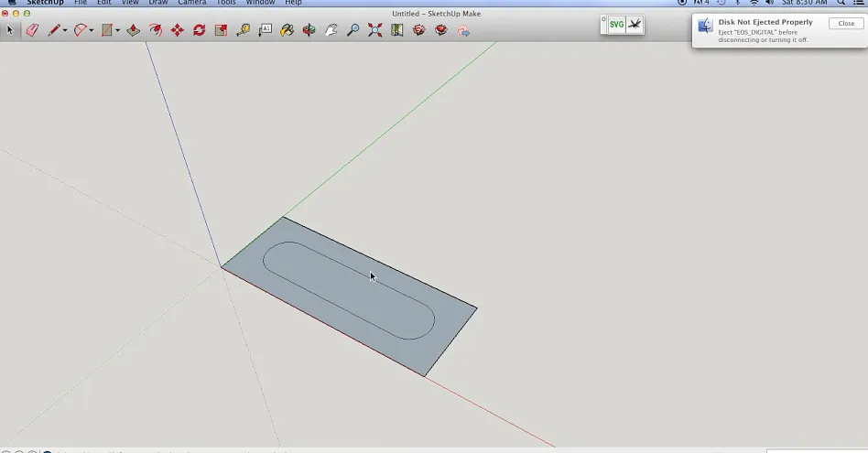The height and width of the screenshot is (453, 868).
Task: Open macOS Spotlight search
Action: (841, 3)
